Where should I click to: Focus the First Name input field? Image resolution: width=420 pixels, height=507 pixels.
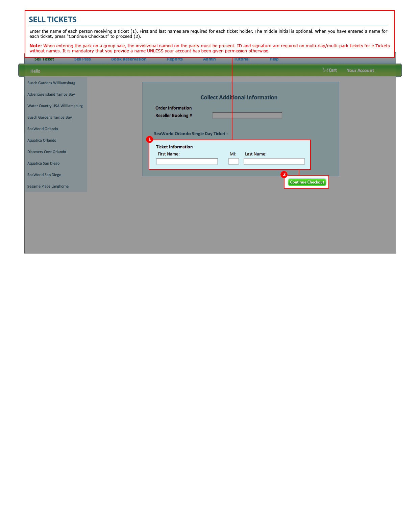click(x=187, y=162)
